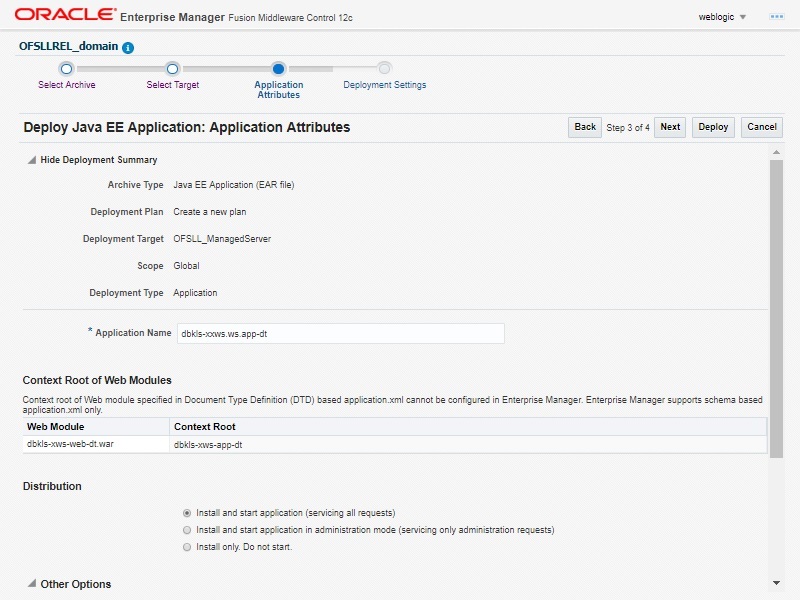The width and height of the screenshot is (800, 600).
Task: Open the three-dots accessibility menu icon
Action: (x=777, y=17)
